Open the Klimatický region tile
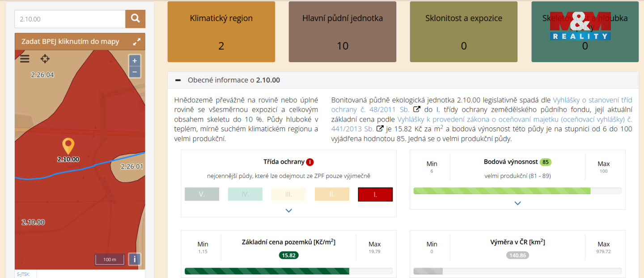 [221, 32]
